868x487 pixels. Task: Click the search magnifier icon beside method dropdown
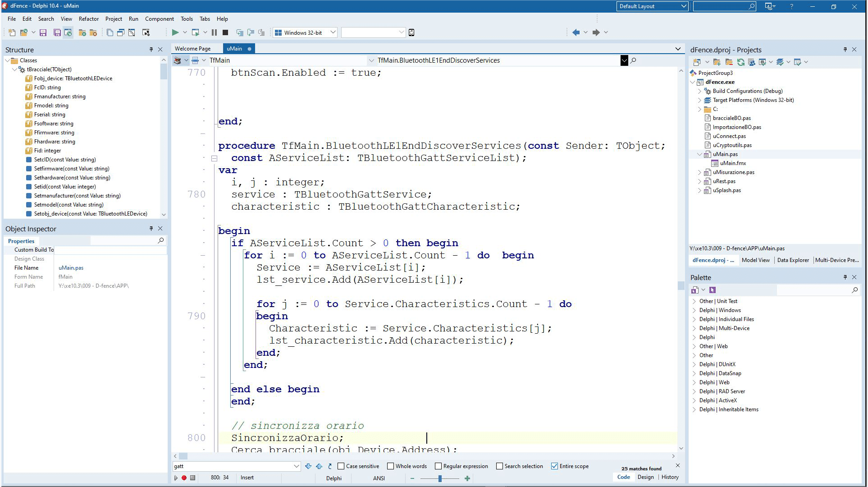633,60
